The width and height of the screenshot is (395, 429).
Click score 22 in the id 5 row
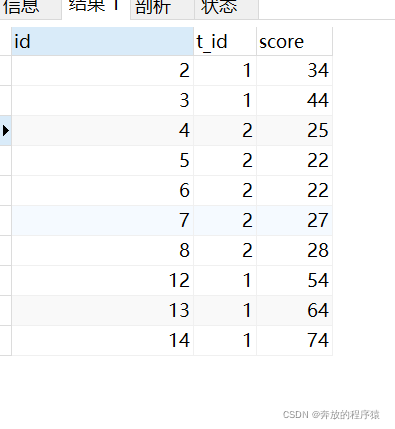coord(295,160)
